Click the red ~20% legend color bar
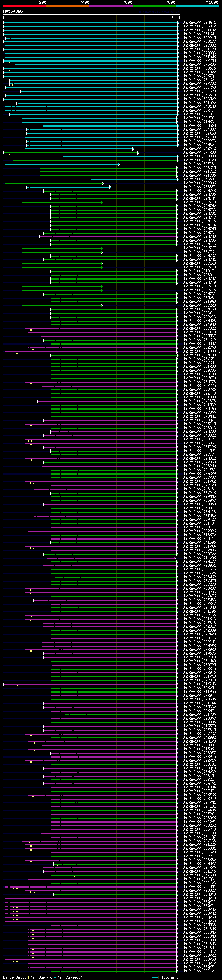The image size is (222, 980). click(x=25, y=7)
